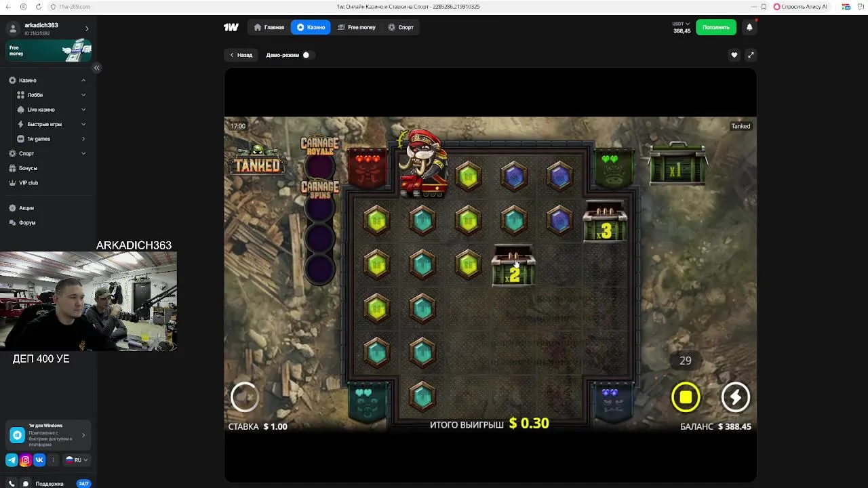The image size is (868, 488).
Task: Expand the Спорт sidebar section
Action: pos(83,153)
